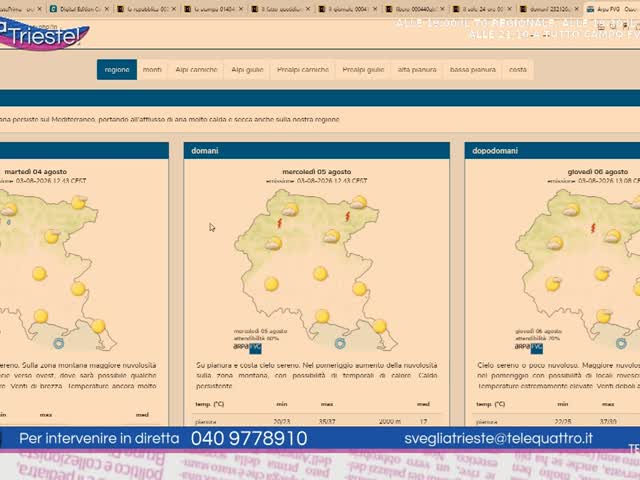Close the il fatto quotidiano browser tab

tap(308, 9)
